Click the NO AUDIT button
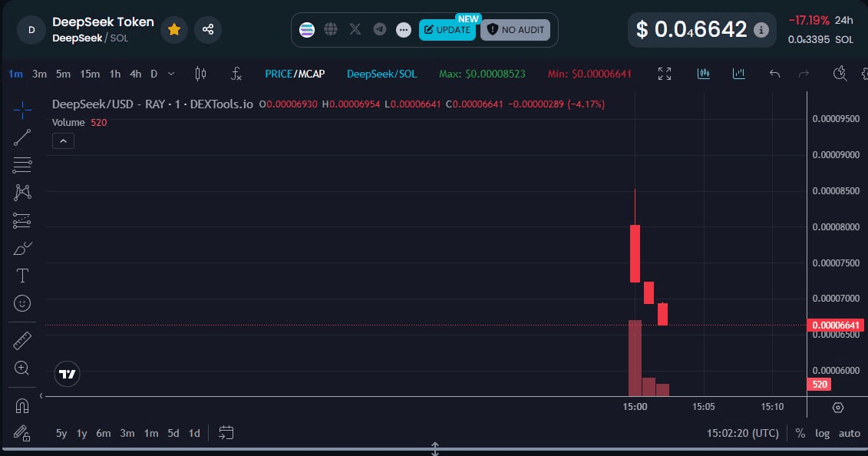This screenshot has width=868, height=456. (x=516, y=30)
